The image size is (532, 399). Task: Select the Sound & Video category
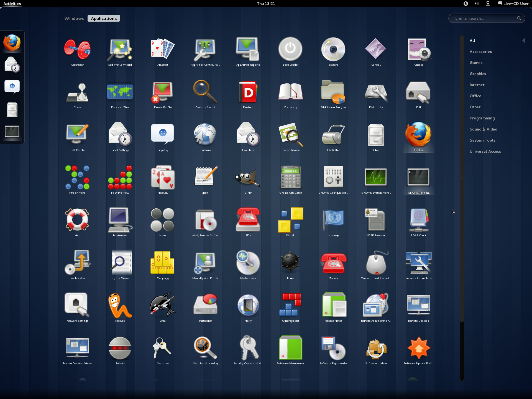[x=483, y=129]
